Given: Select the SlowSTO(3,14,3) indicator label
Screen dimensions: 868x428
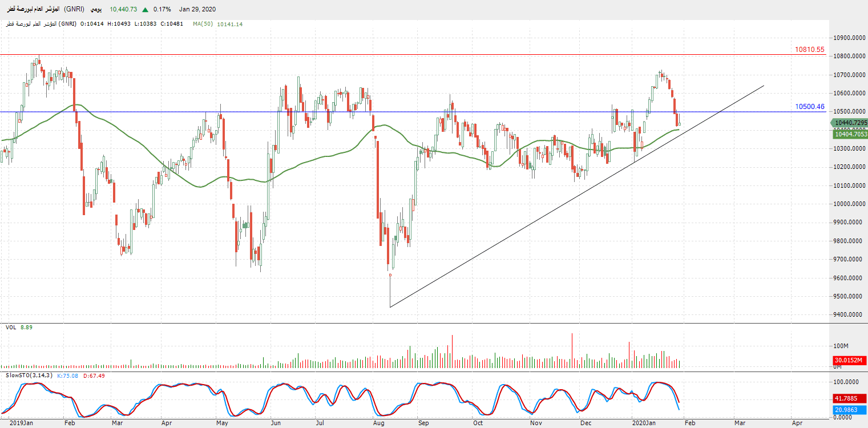Looking at the screenshot, I should point(29,375).
